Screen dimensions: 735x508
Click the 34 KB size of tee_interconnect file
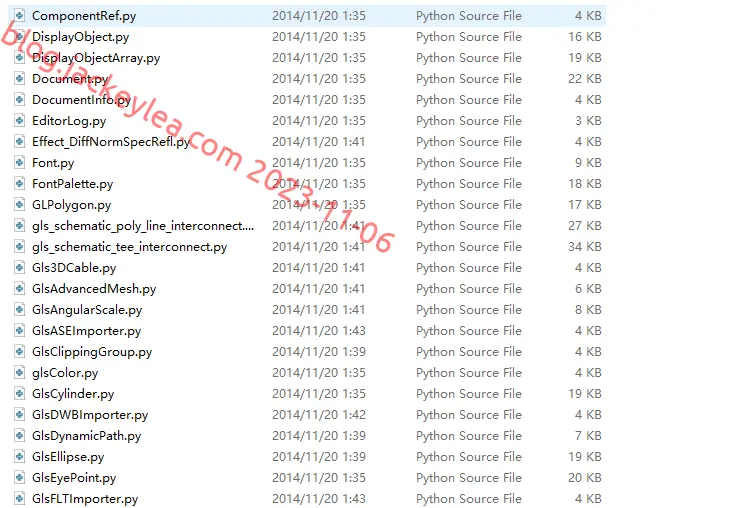coord(585,247)
